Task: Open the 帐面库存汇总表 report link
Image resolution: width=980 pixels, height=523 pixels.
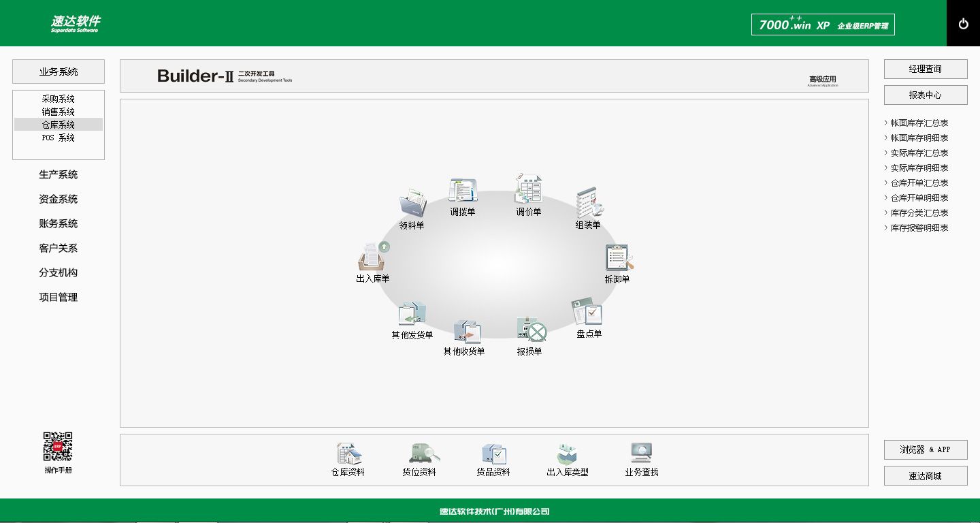Action: [x=919, y=123]
